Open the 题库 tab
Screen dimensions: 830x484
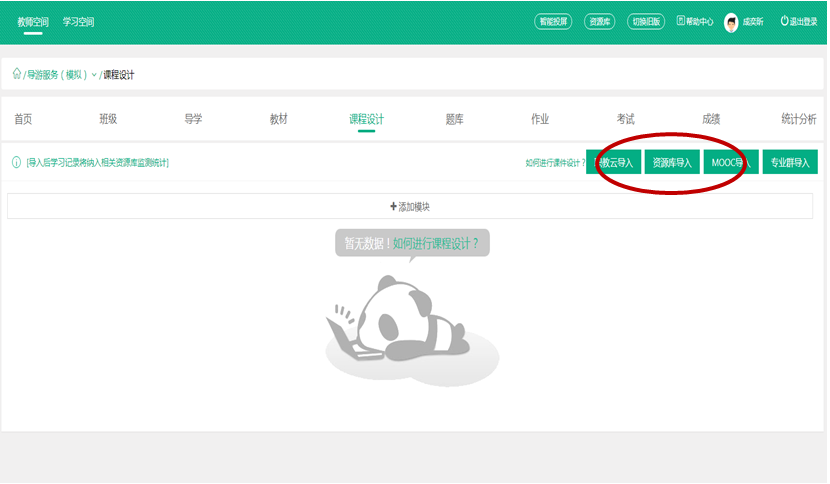pyautogui.click(x=454, y=119)
